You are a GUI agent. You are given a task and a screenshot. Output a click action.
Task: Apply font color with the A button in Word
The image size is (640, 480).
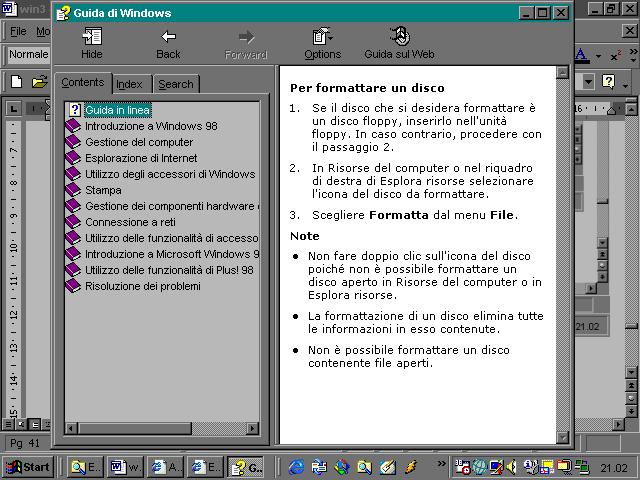pyautogui.click(x=582, y=56)
